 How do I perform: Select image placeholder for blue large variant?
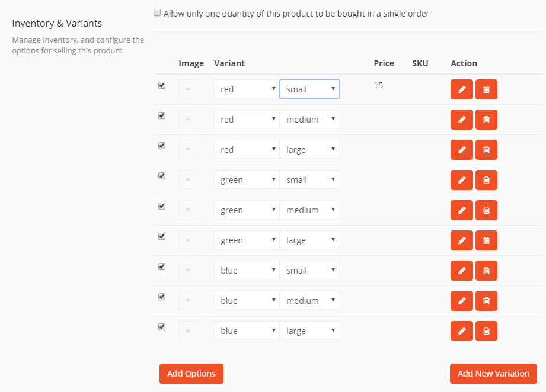pos(188,330)
